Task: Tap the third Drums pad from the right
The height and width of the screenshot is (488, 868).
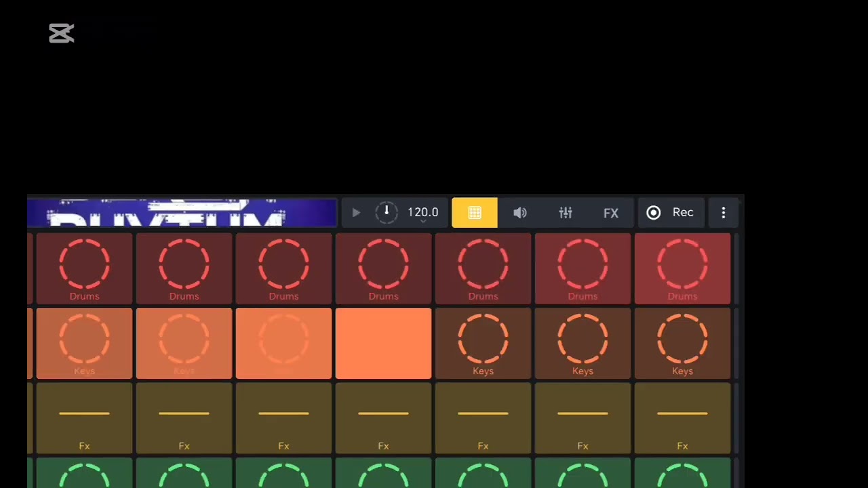Action: [483, 269]
